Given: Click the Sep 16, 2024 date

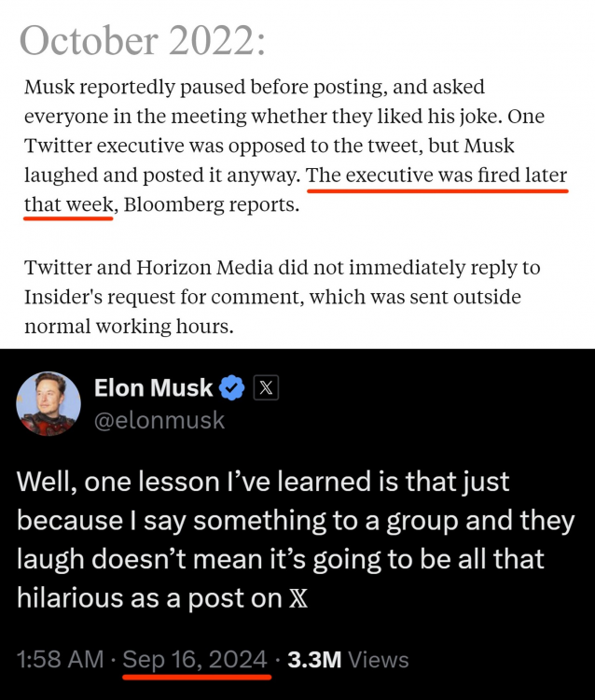Looking at the screenshot, I should [195, 660].
